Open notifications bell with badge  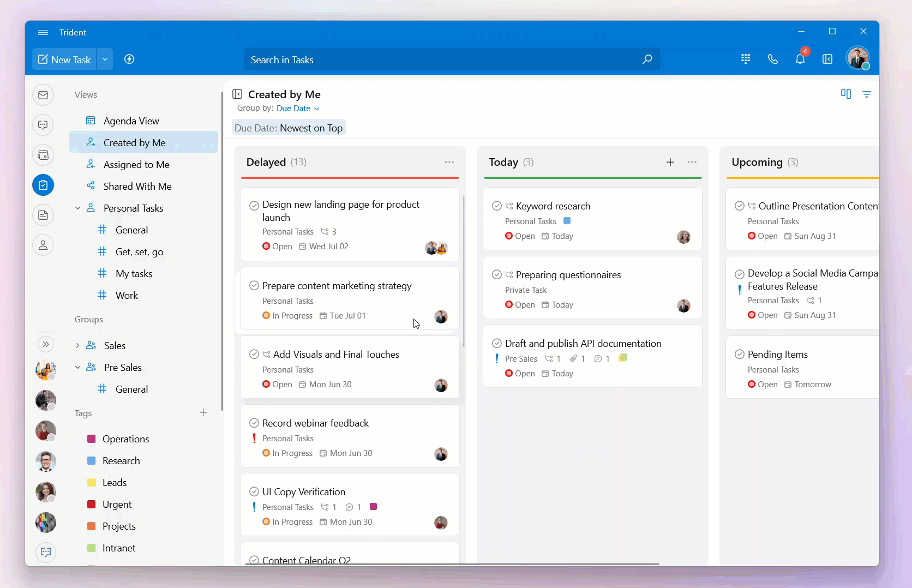point(800,59)
